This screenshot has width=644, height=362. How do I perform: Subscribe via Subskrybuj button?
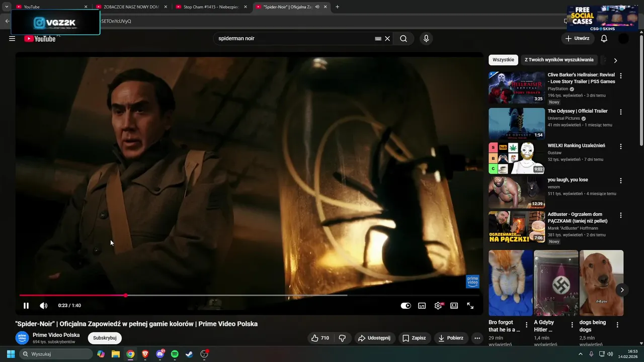pos(105,338)
